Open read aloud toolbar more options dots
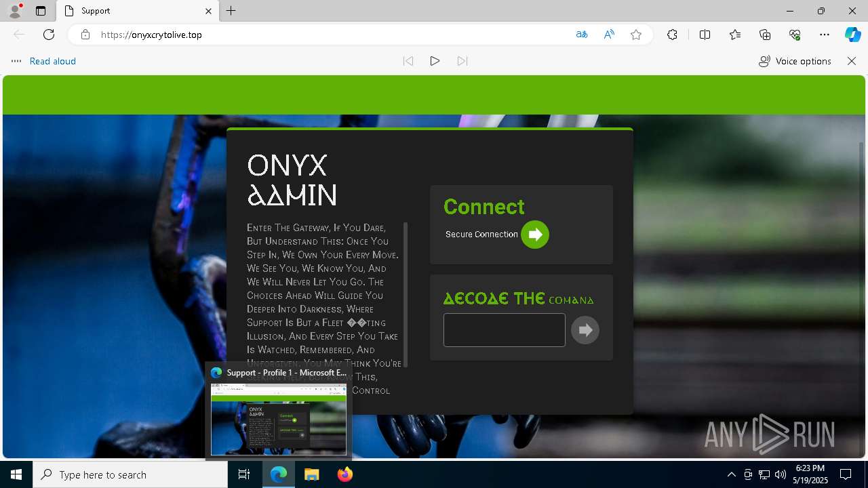This screenshot has width=868, height=488. 16,61
